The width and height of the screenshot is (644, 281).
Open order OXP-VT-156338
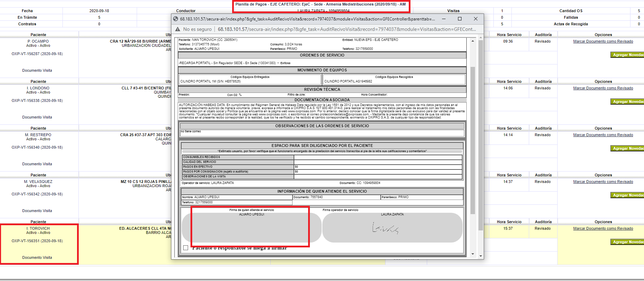coord(37,100)
